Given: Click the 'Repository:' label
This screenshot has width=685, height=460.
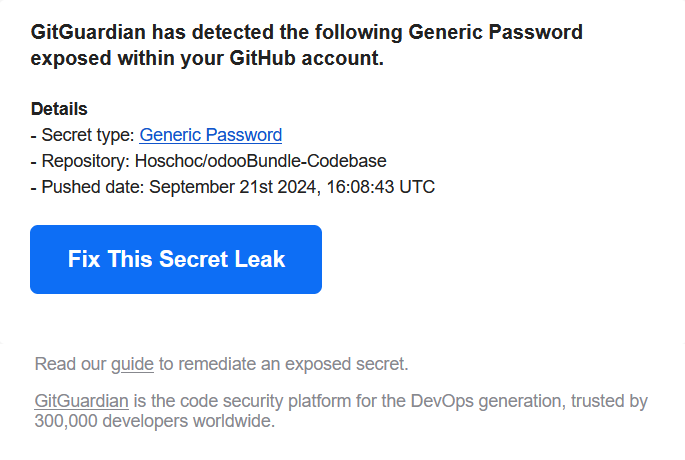Looking at the screenshot, I should click(x=86, y=161).
